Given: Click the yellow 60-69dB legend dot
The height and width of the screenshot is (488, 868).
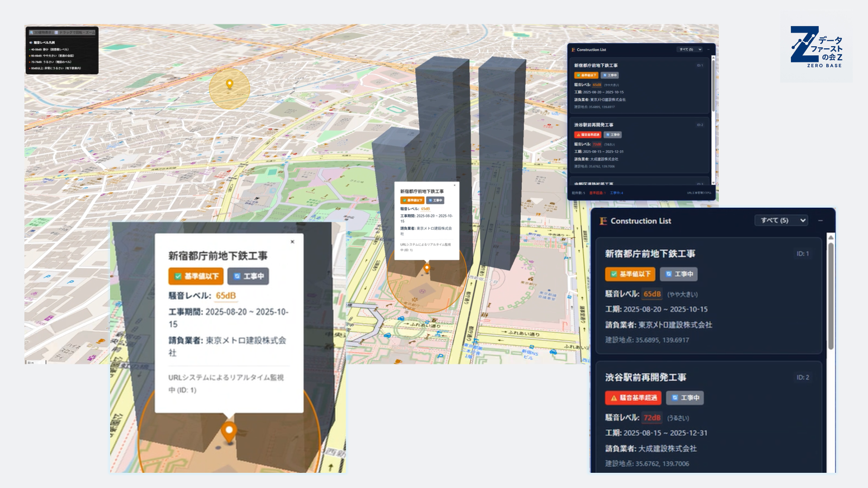Looking at the screenshot, I should (30, 56).
